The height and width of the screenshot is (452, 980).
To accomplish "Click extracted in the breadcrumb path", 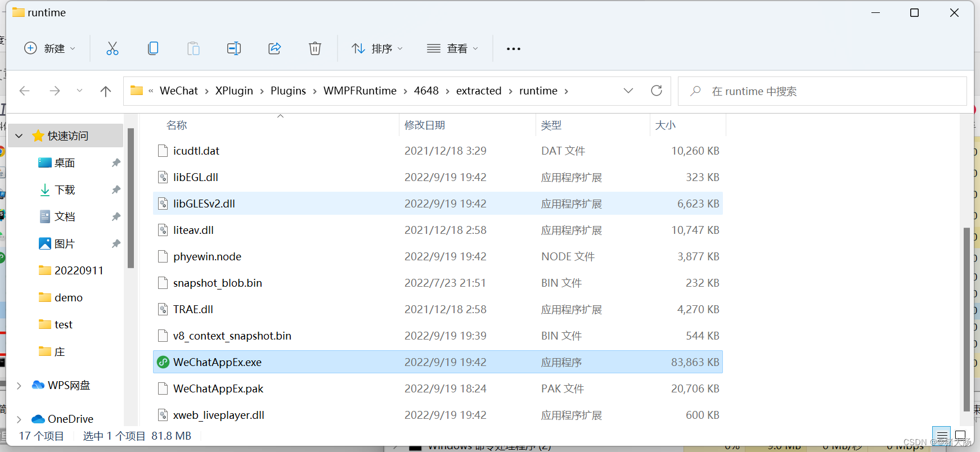I will [479, 91].
